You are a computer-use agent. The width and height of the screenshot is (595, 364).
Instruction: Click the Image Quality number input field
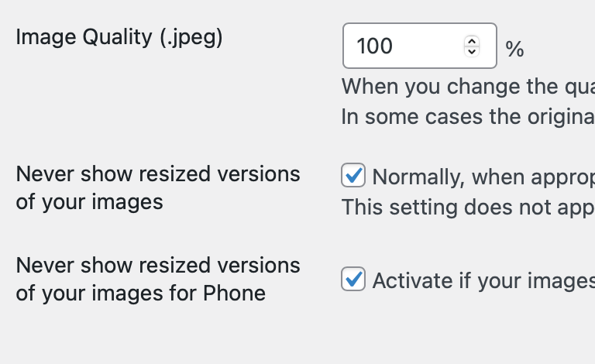coord(403,46)
